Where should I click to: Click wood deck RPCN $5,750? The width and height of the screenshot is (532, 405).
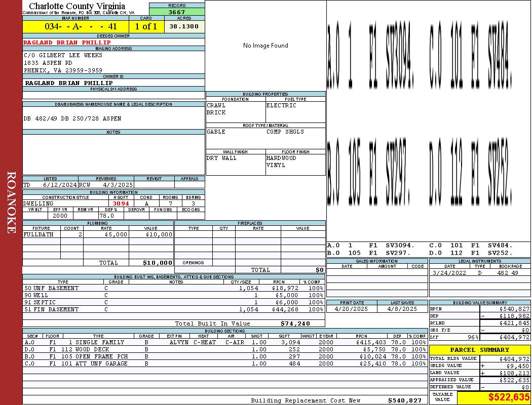point(375,349)
